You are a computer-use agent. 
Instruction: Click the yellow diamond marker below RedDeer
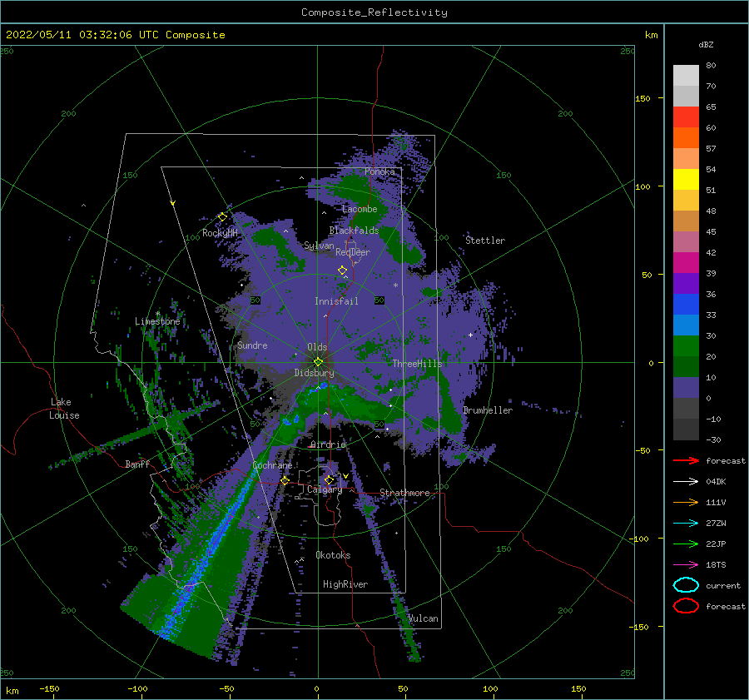pyautogui.click(x=343, y=270)
